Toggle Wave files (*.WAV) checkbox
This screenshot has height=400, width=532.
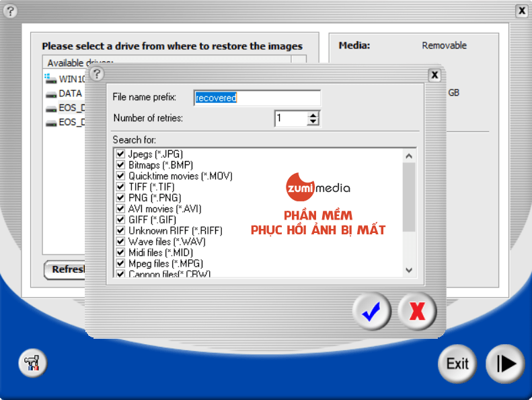120,241
